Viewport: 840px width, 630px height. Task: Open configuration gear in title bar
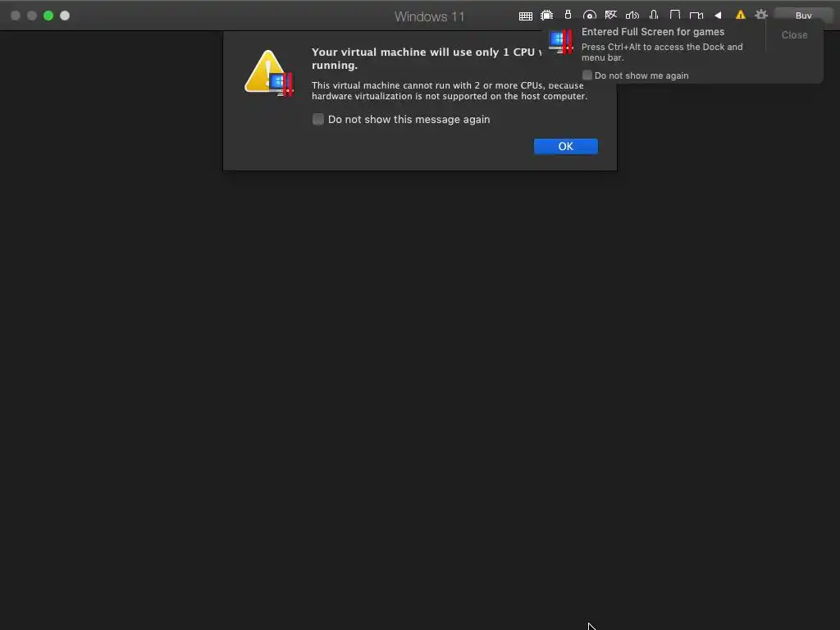(761, 15)
